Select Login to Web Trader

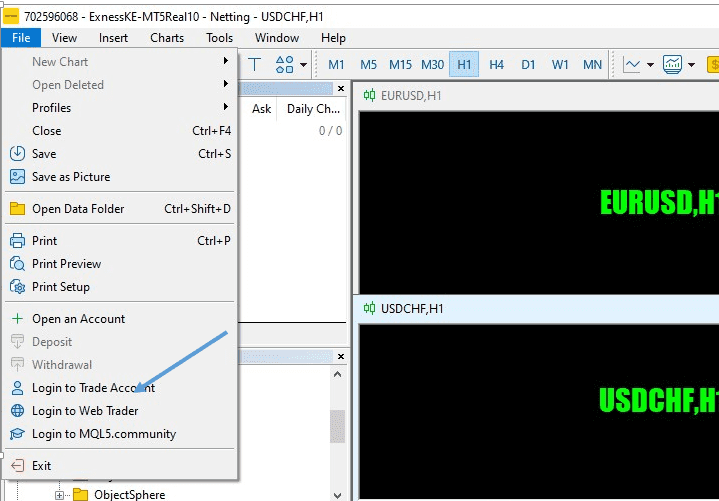coord(120,411)
